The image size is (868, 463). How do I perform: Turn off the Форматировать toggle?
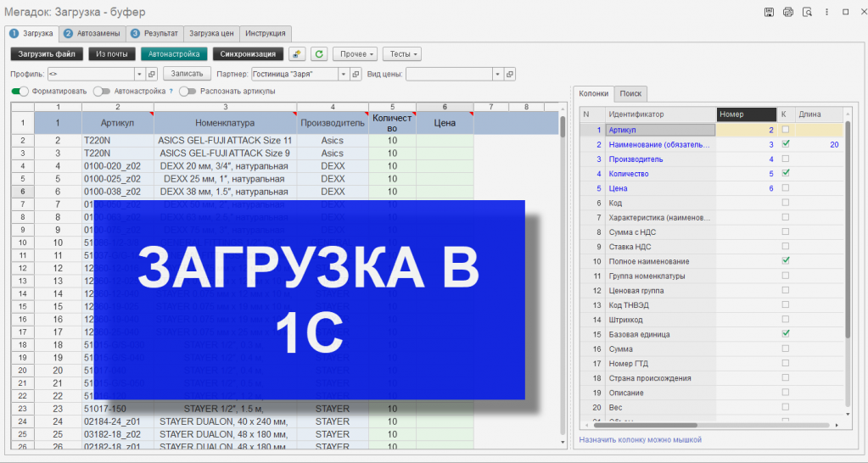click(x=20, y=92)
